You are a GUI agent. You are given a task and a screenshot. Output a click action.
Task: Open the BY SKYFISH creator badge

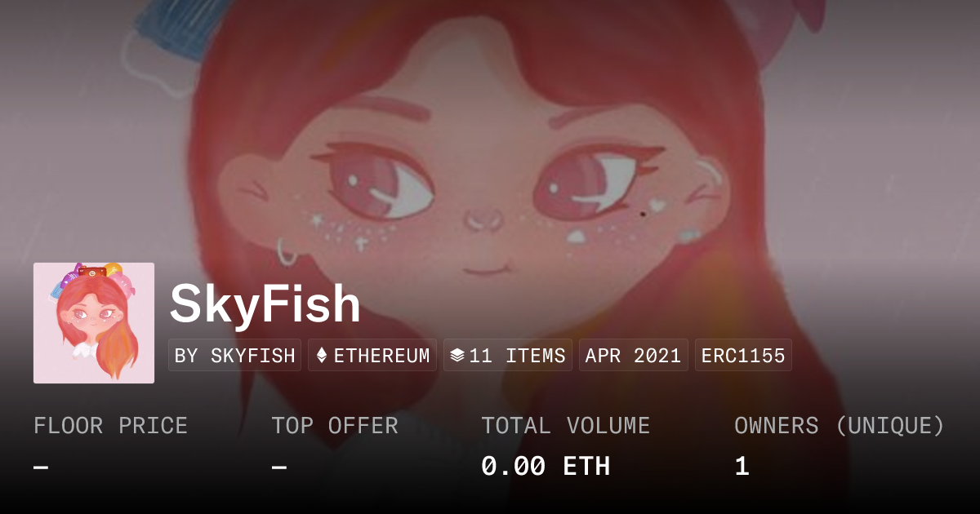(235, 356)
